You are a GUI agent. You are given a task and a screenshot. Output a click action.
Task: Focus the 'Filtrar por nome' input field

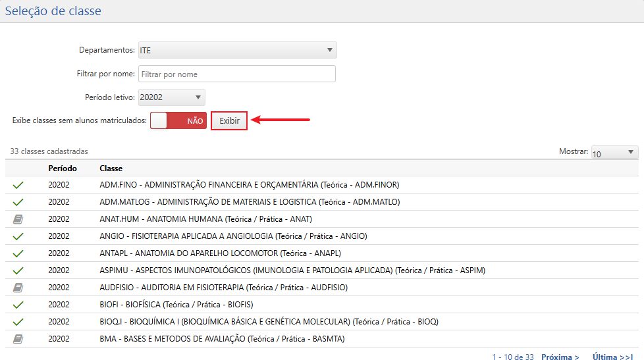click(x=237, y=74)
